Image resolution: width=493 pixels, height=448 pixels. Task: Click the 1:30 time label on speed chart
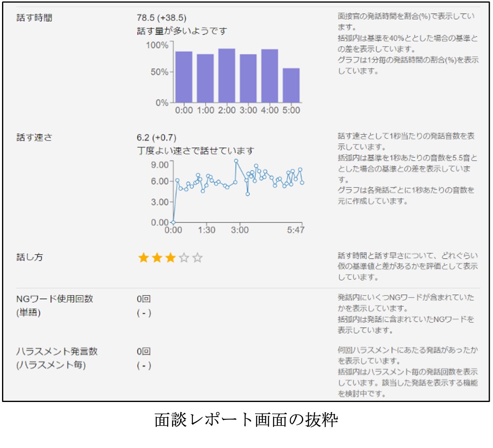[207, 230]
